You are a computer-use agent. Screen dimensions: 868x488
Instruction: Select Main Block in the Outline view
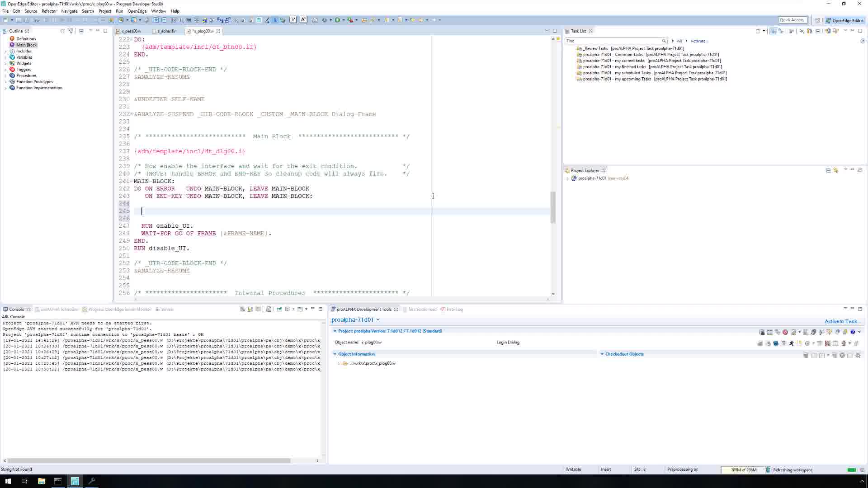(26, 45)
